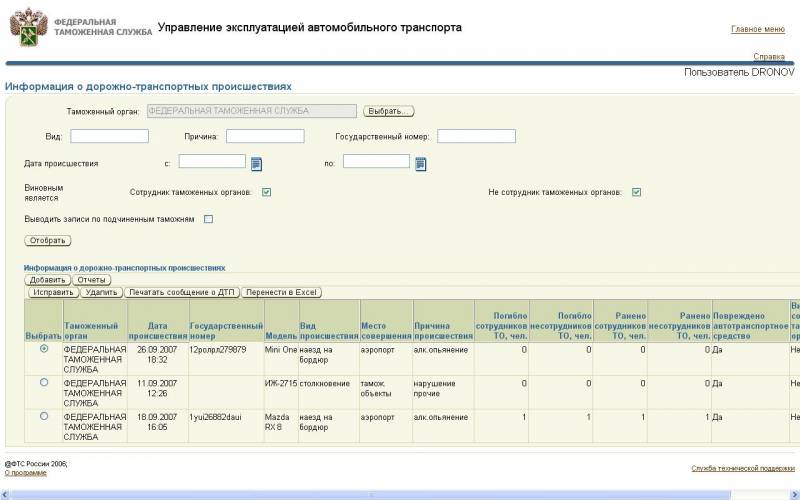Open 'Служба технической поддержки' link
Screen dimensions: 800x500
coord(743,468)
